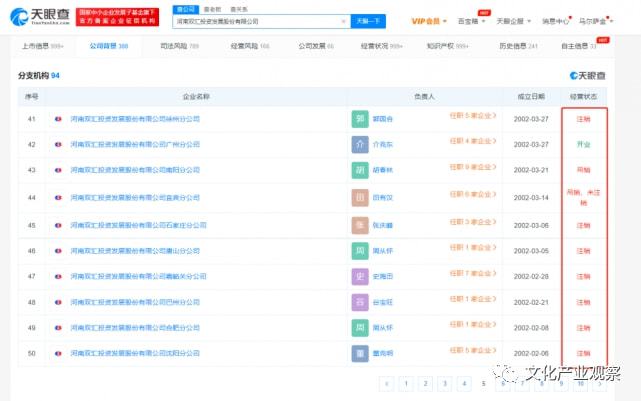Viewport: 641px width, 401px height.
Task: Switch to the 经营风险 tab
Action: (250, 46)
